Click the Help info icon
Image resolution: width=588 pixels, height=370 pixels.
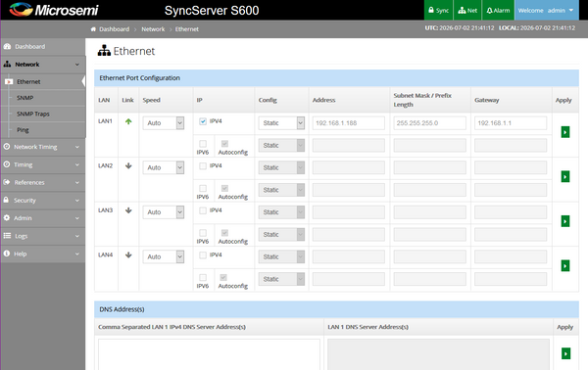click(x=7, y=254)
